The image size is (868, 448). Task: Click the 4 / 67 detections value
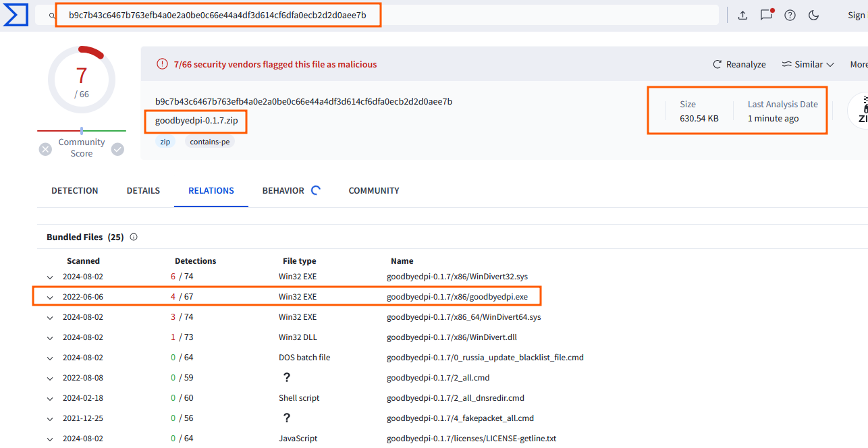[182, 297]
